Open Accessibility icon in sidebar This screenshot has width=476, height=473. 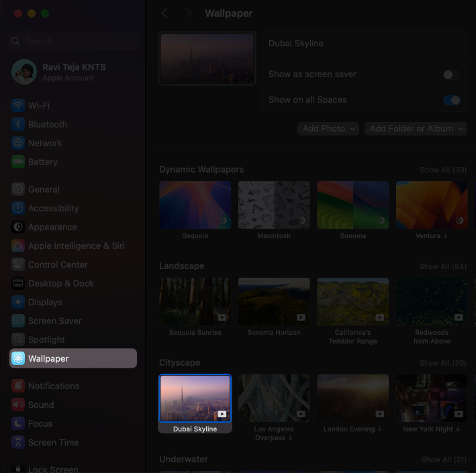[18, 208]
